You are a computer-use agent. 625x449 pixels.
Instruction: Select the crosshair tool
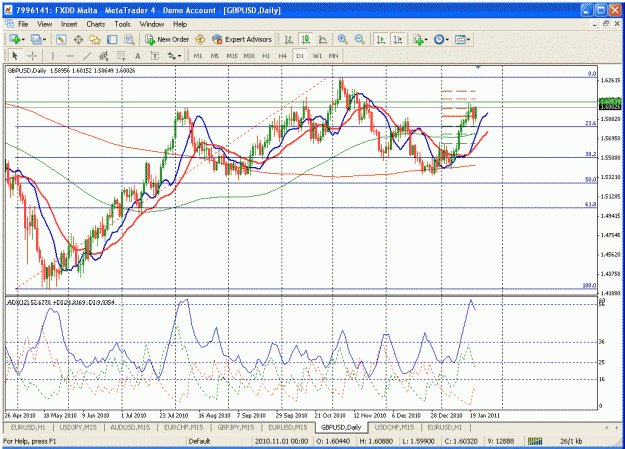coord(32,56)
